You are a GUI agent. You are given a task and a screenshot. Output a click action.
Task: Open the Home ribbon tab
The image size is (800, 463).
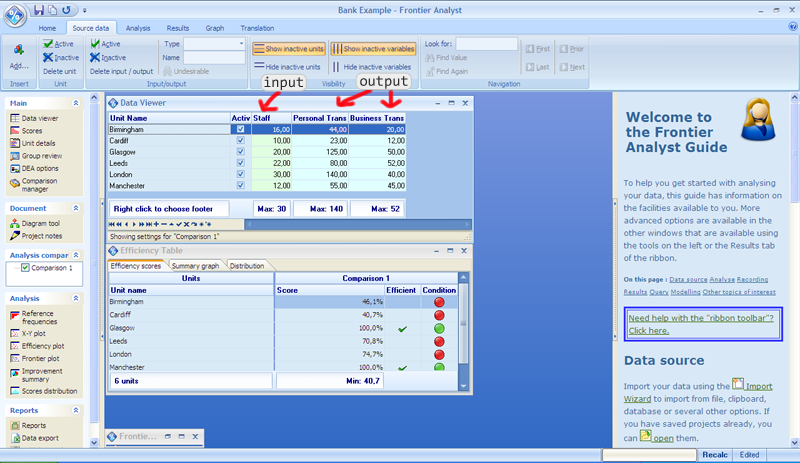pyautogui.click(x=47, y=28)
